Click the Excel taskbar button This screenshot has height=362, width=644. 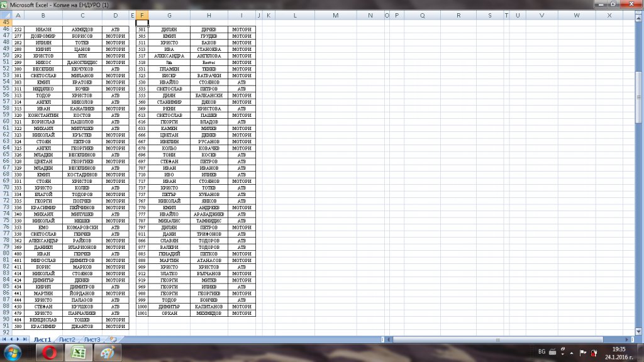(x=79, y=353)
